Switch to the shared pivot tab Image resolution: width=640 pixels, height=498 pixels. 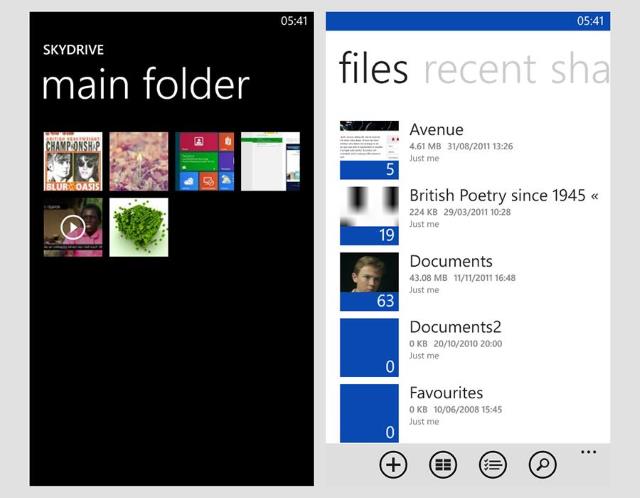coord(580,69)
